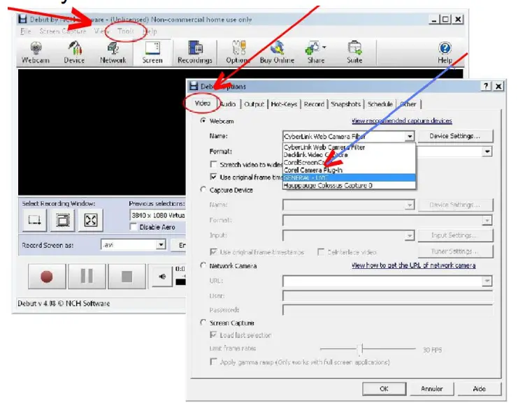Viewport: 532px width, 405px height.
Task: Select the Webcam radio button
Action: pos(203,121)
